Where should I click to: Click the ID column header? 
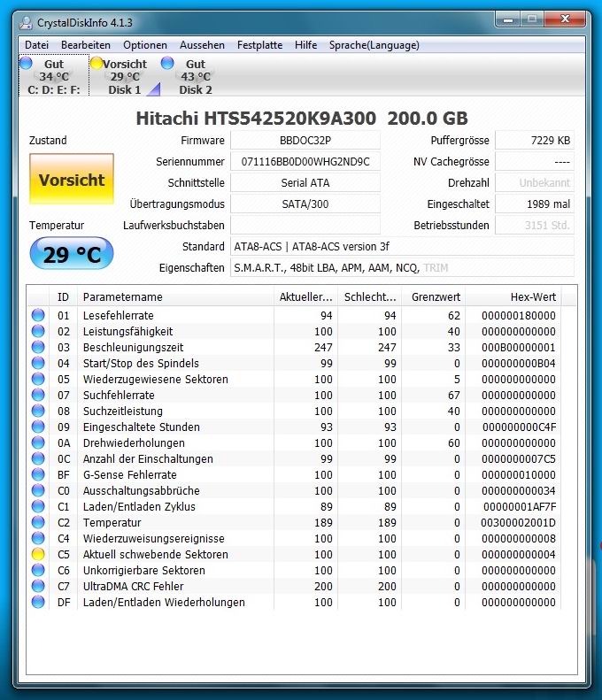[x=63, y=296]
